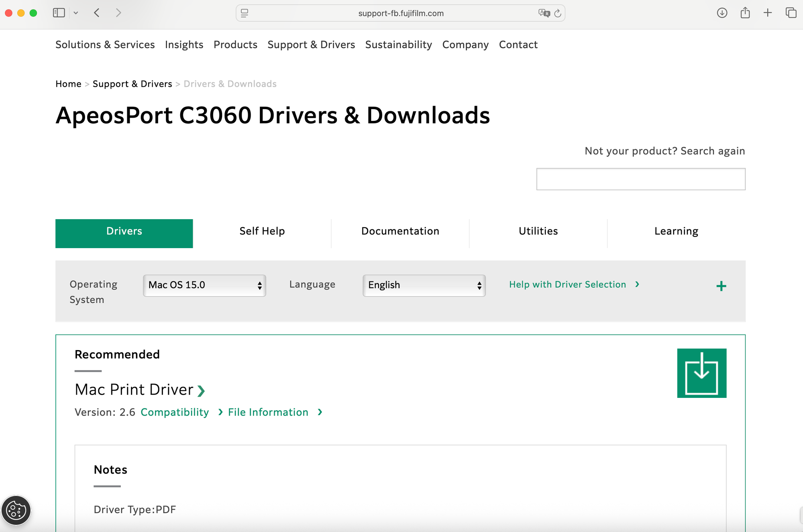The height and width of the screenshot is (532, 803).
Task: Click the ApeosPort C3060 page title
Action: [273, 116]
